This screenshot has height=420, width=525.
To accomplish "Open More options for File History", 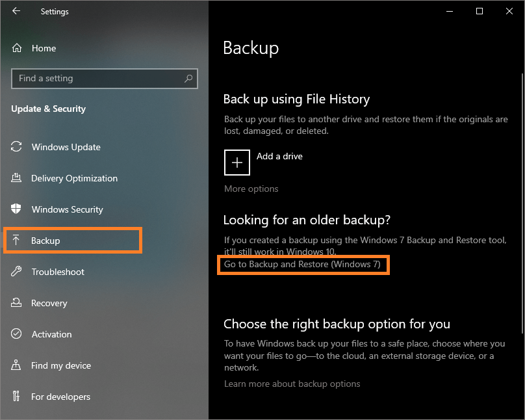I will pos(251,189).
